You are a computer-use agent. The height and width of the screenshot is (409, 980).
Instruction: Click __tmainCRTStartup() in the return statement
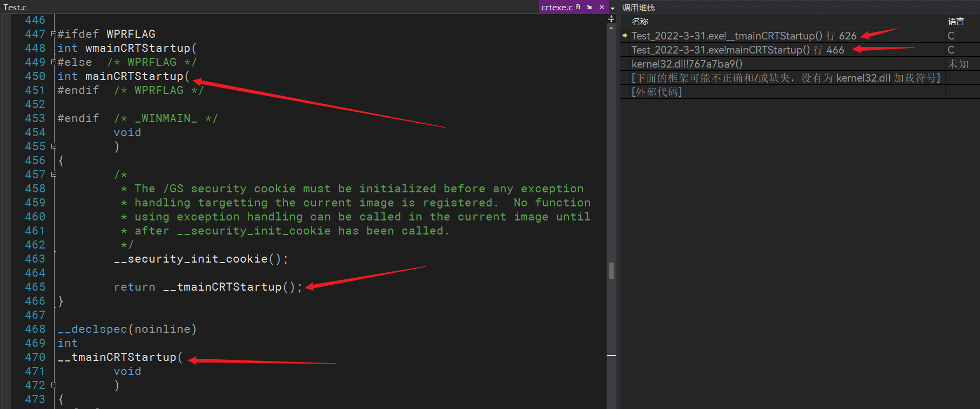[x=229, y=287]
